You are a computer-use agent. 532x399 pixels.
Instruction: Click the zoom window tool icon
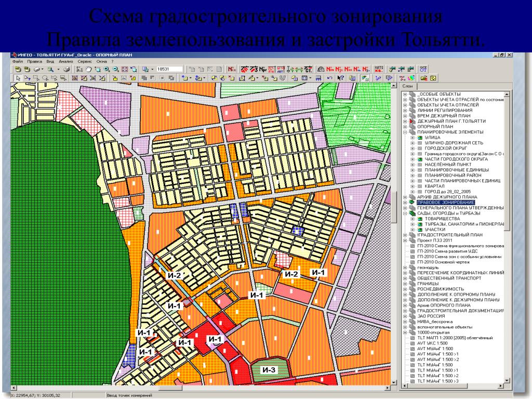pos(97,69)
